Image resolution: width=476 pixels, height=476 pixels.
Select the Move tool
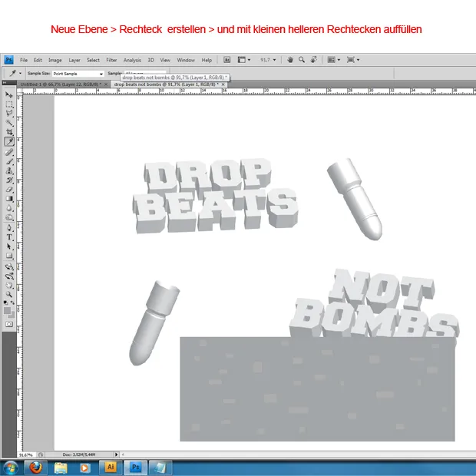tap(9, 95)
